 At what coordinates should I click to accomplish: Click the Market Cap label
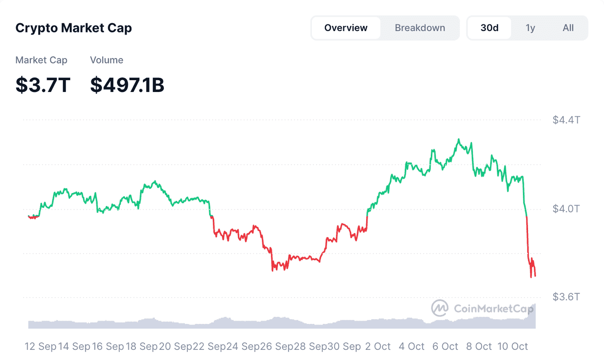(42, 60)
